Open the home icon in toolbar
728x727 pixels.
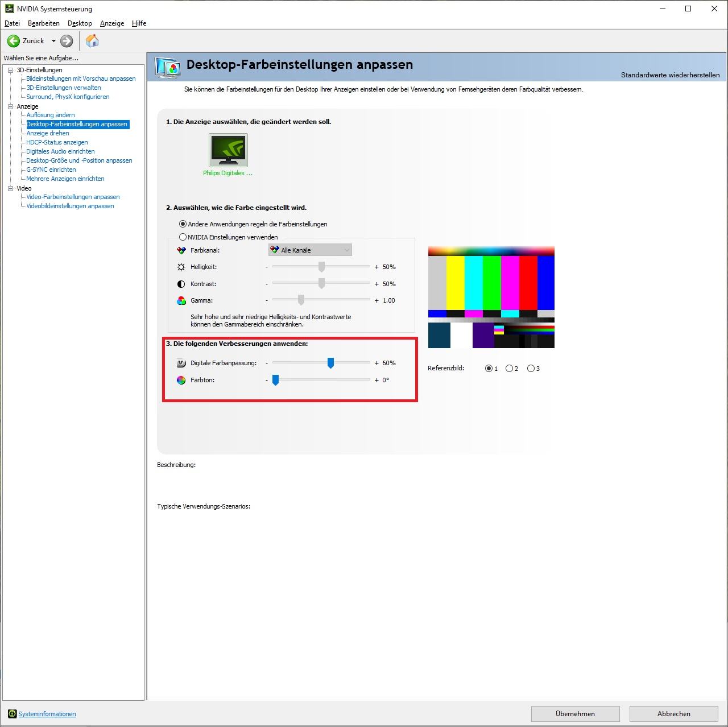click(x=92, y=41)
